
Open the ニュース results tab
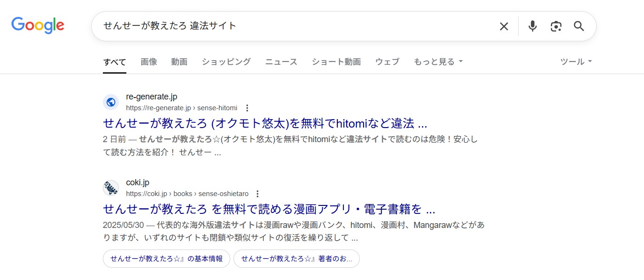(x=280, y=61)
